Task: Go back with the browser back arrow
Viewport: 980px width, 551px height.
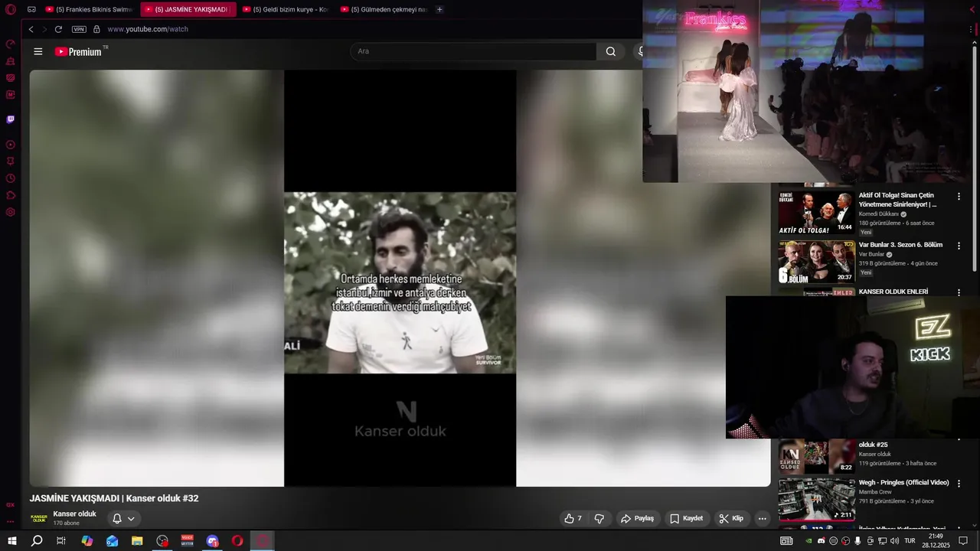Action: click(x=31, y=29)
